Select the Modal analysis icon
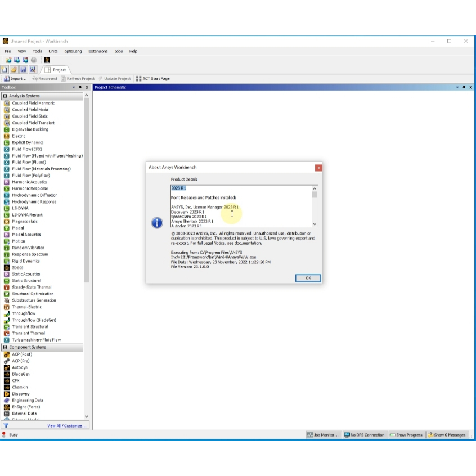 [x=7, y=228]
